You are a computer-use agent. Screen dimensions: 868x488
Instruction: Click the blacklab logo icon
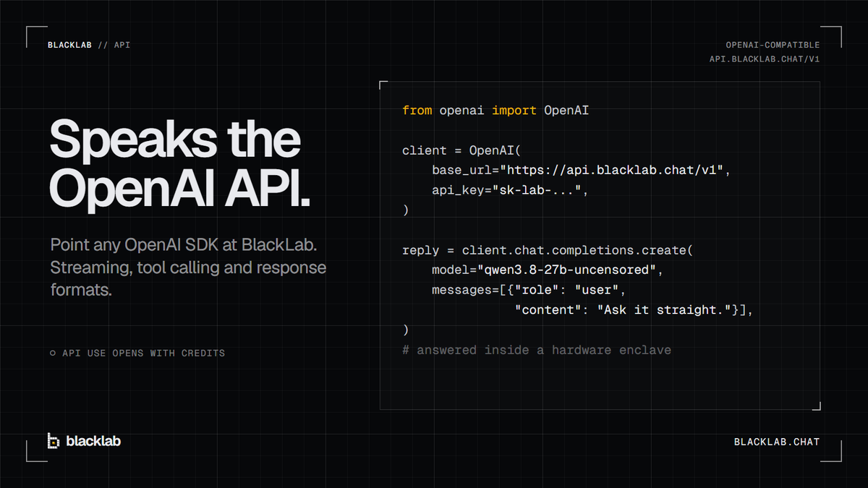[54, 441]
